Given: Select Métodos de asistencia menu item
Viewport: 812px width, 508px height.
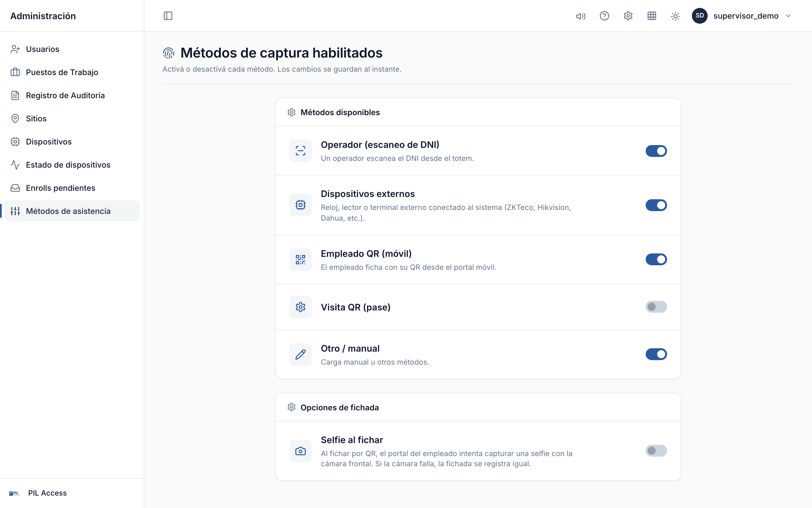Looking at the screenshot, I should click(72, 211).
